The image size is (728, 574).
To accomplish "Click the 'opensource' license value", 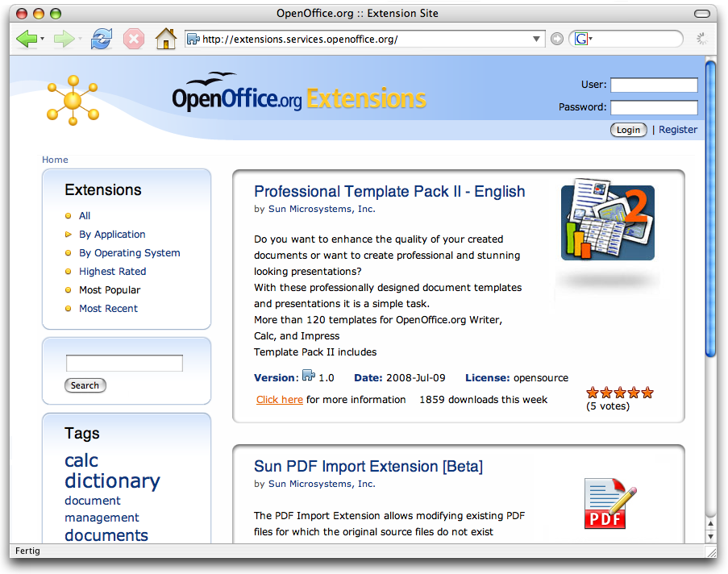I will coord(541,378).
